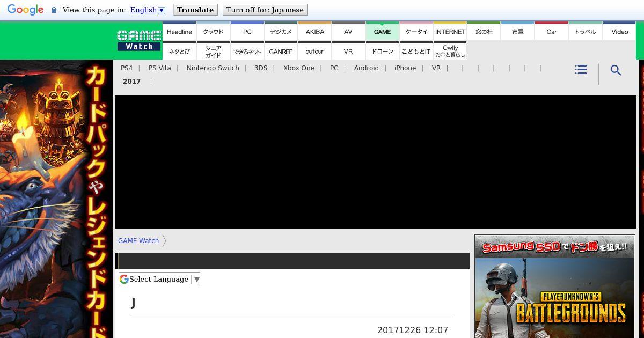Click the GAME Watch breadcrumb link

click(x=138, y=241)
